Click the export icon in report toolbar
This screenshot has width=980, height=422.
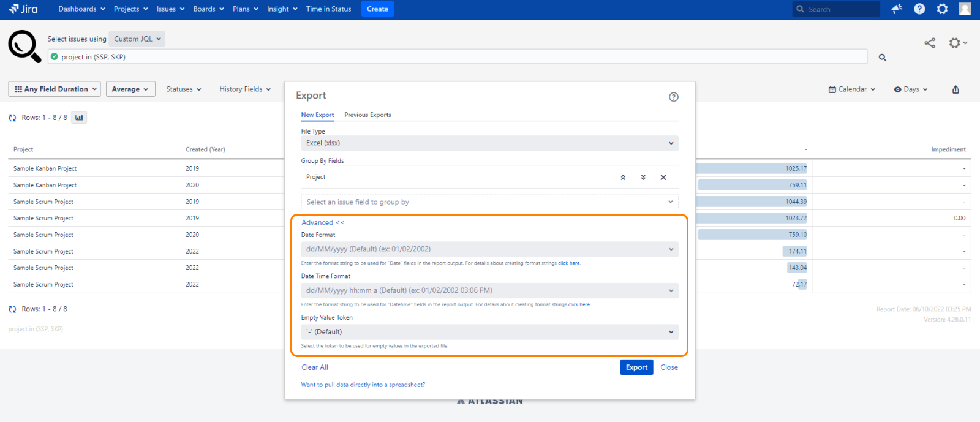tap(956, 89)
